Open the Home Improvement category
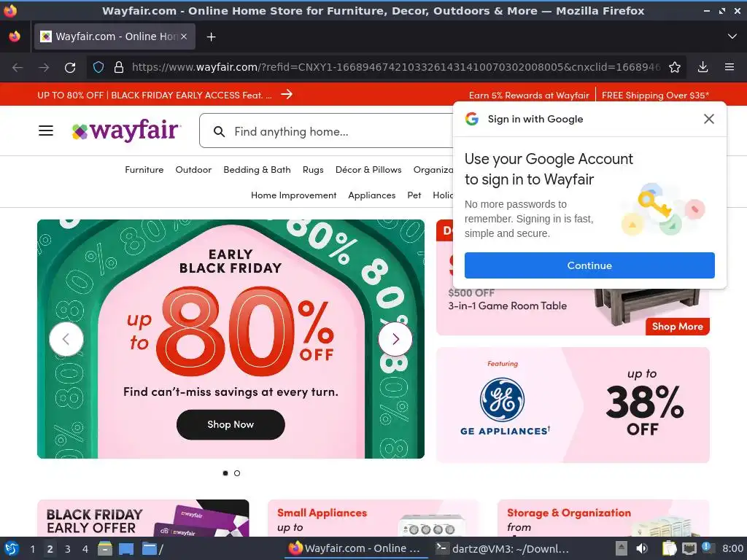This screenshot has width=747, height=560. (293, 195)
